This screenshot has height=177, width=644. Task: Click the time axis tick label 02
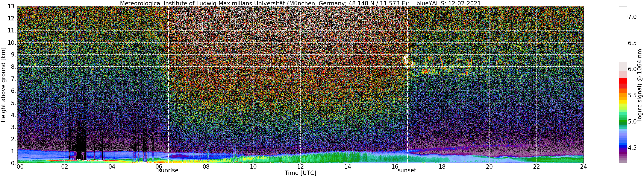coord(65,166)
